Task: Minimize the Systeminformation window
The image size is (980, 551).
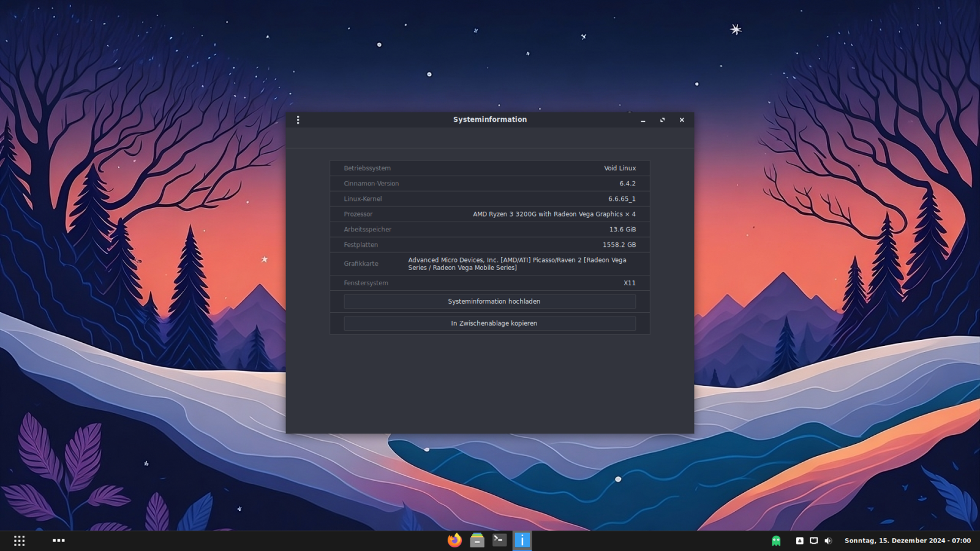Action: tap(643, 120)
